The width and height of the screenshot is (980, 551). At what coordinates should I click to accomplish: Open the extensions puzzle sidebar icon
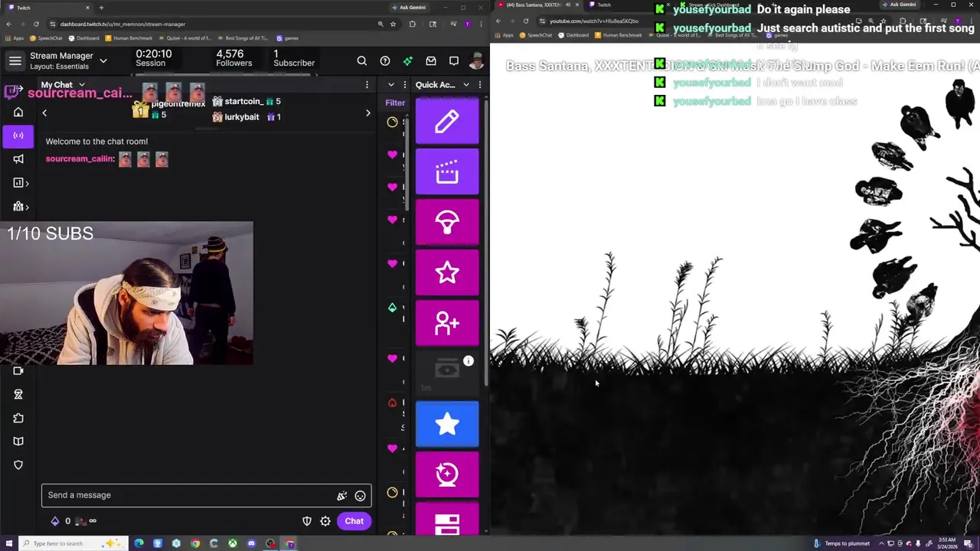point(18,418)
